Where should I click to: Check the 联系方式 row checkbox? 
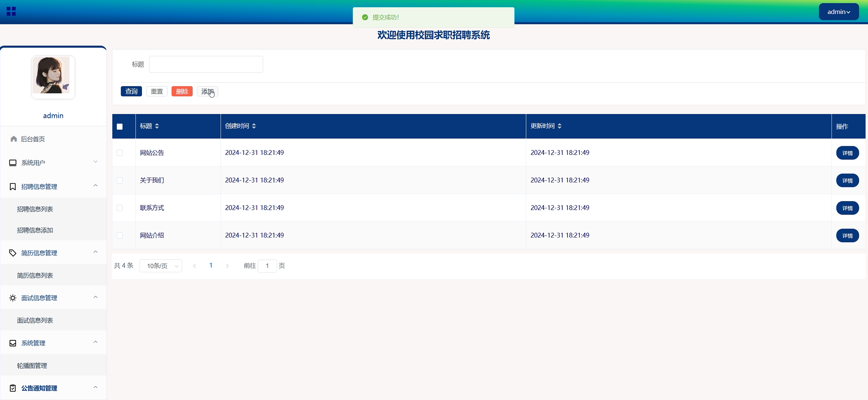pyautogui.click(x=120, y=208)
